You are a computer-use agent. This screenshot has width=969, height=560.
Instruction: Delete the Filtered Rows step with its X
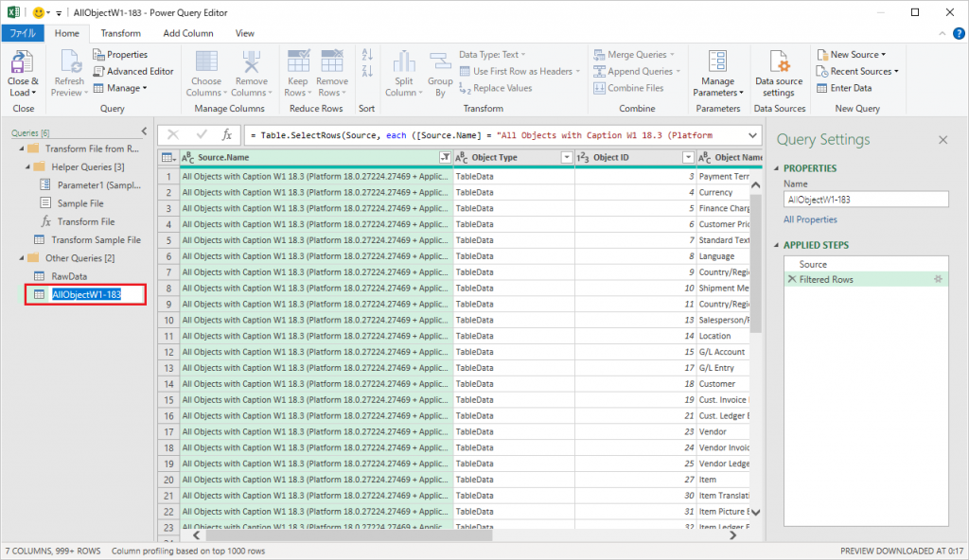(x=792, y=279)
